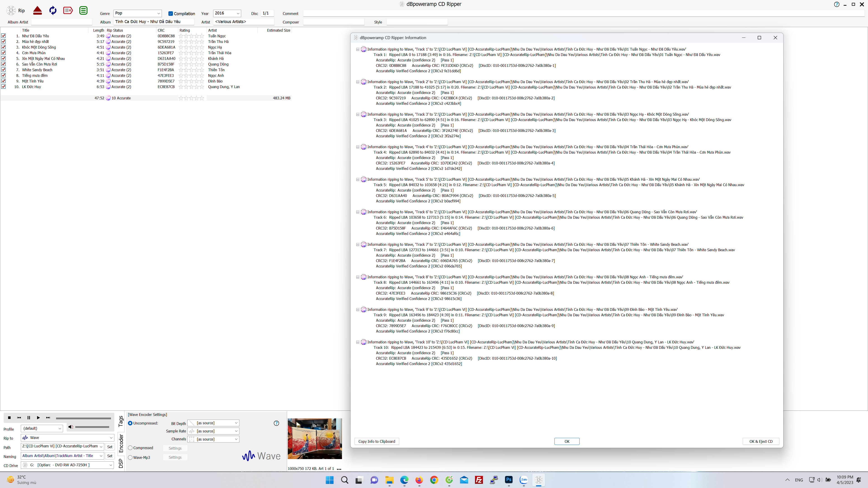Open Rip to Wave format dropdown
Screen dimensions: 868x488
(111, 438)
